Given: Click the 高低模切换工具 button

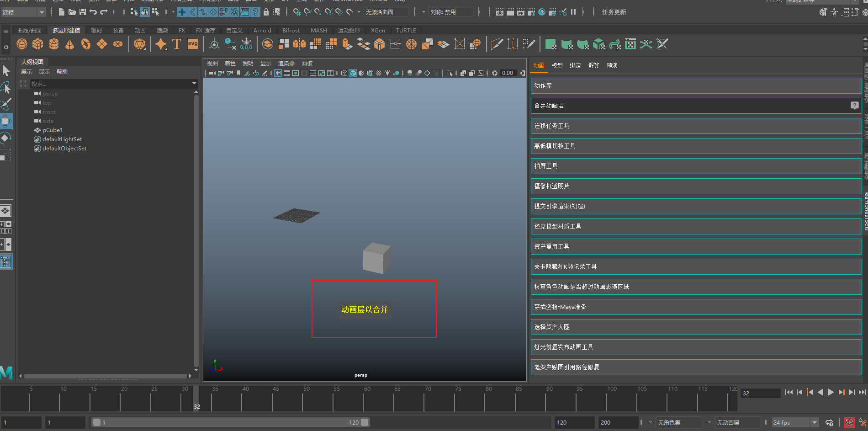Looking at the screenshot, I should [696, 146].
